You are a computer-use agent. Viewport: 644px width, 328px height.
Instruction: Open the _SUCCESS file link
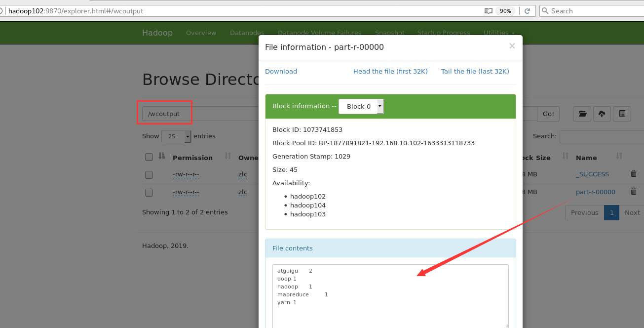592,174
